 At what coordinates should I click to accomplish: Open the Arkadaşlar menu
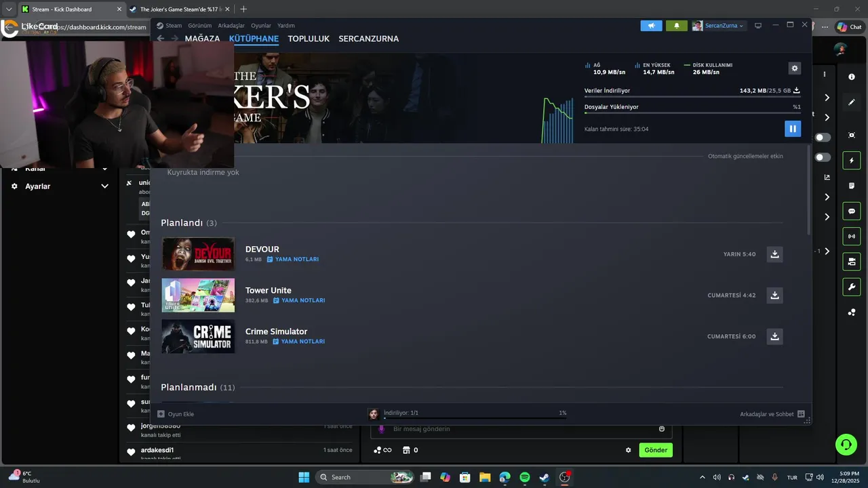(231, 26)
